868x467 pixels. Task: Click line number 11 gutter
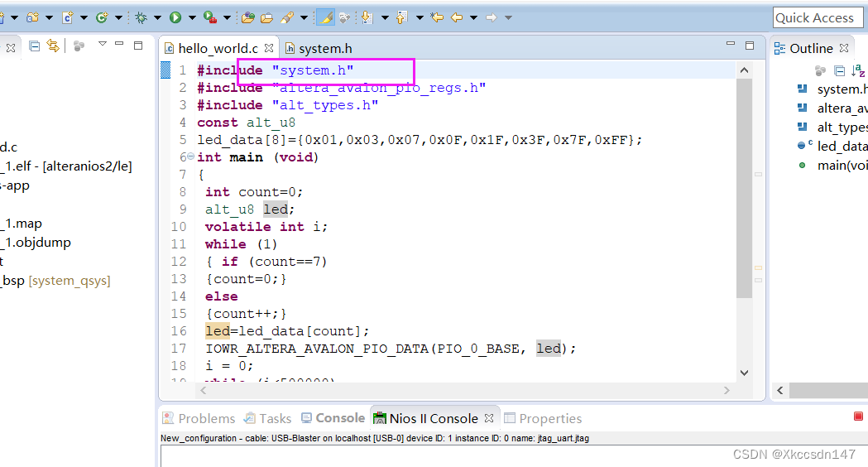[x=178, y=244]
